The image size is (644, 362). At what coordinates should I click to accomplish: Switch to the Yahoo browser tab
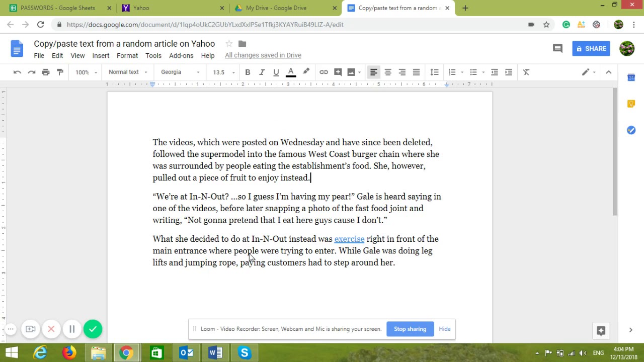point(174,8)
